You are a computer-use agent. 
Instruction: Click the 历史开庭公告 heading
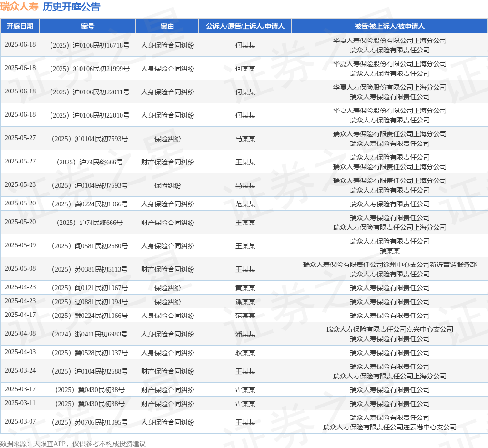(x=71, y=7)
